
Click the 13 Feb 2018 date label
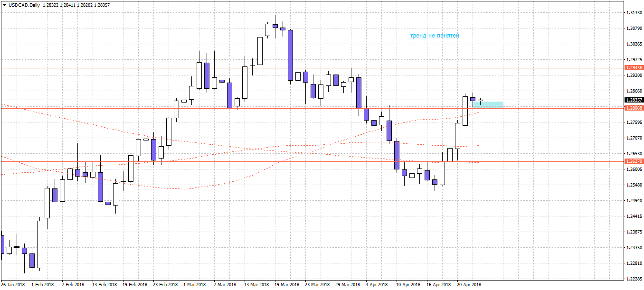pyautogui.click(x=104, y=285)
